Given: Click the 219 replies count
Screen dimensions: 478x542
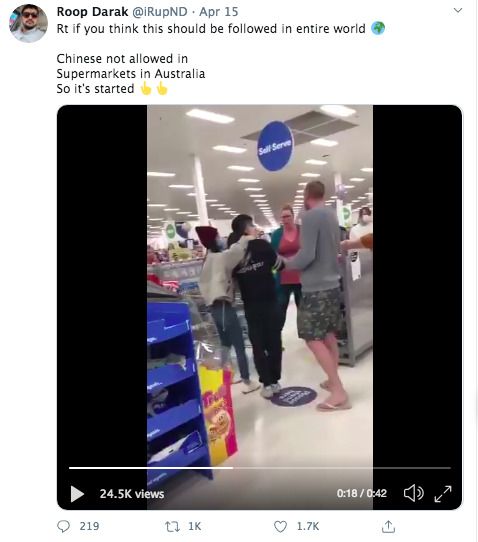Looking at the screenshot, I should [x=89, y=526].
